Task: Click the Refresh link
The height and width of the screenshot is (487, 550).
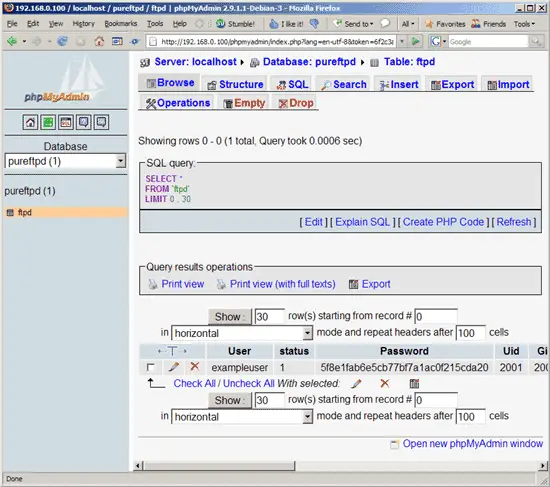Action: click(x=514, y=222)
